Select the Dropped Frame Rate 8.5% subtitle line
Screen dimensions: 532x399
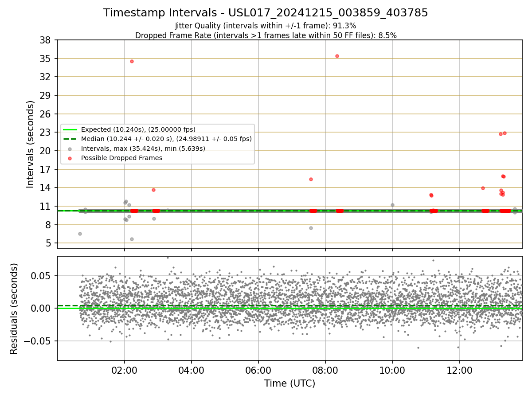click(x=266, y=35)
